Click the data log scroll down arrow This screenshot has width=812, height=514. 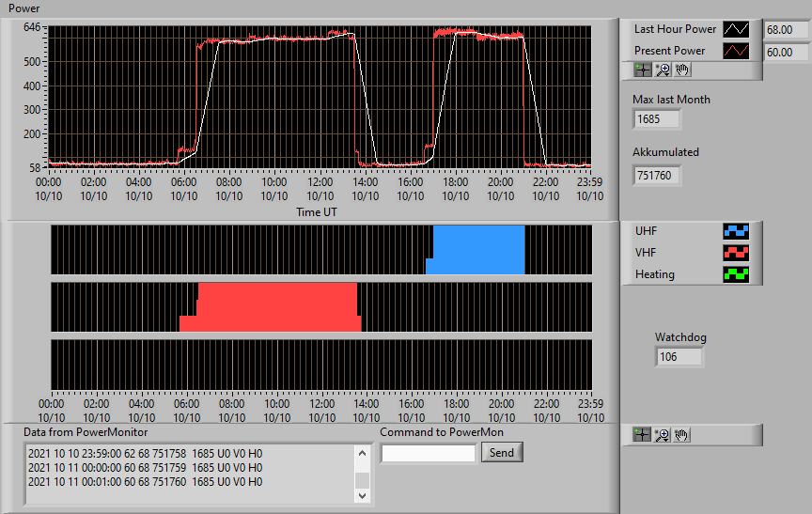pyautogui.click(x=362, y=495)
